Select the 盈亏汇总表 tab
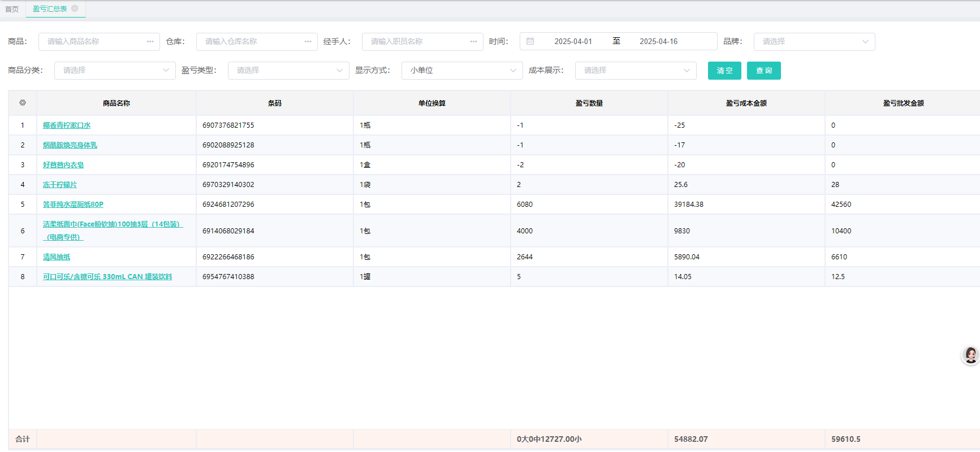Viewport: 980px width, 452px height. point(50,9)
